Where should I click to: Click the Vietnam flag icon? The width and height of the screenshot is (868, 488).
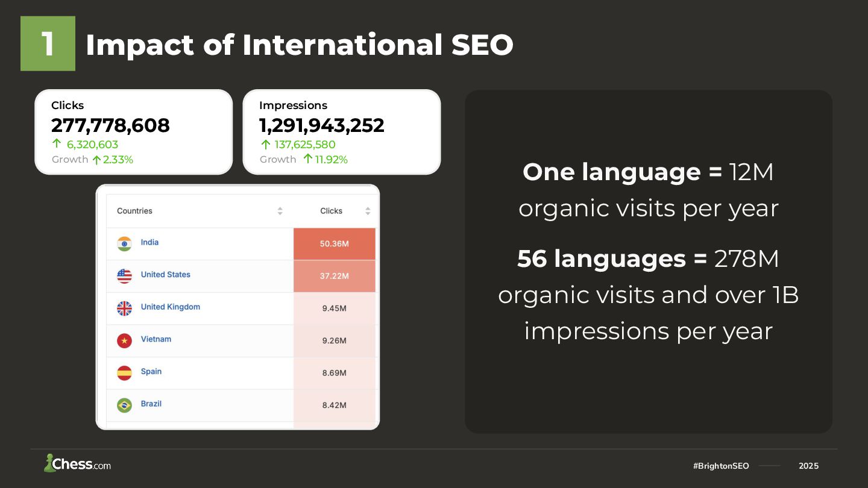click(x=124, y=340)
